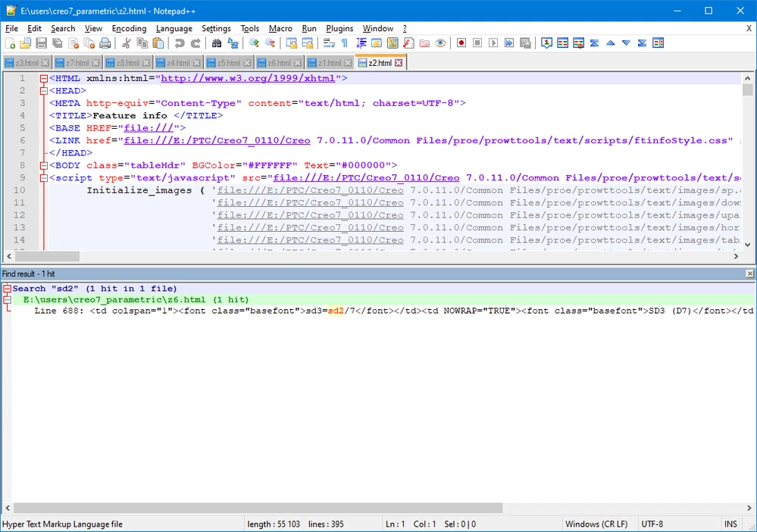The width and height of the screenshot is (757, 532).
Task: Collapse the BODY fold marker on line 8
Action: pyautogui.click(x=43, y=165)
